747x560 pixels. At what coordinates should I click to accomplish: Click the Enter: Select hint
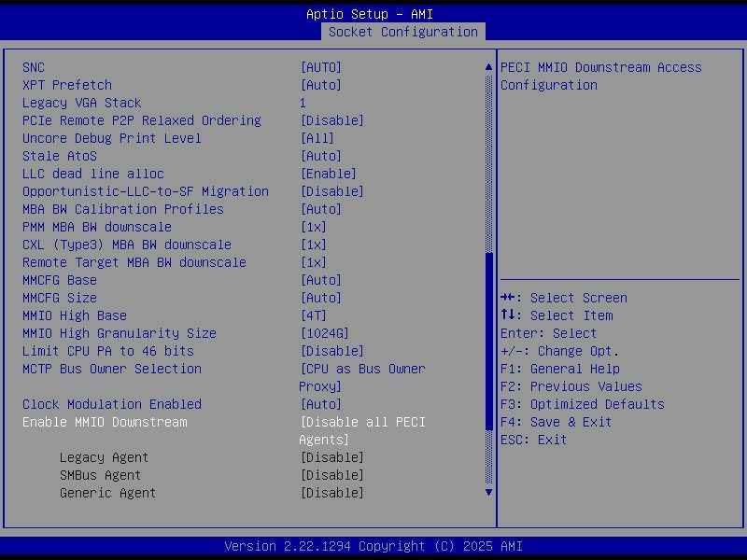coord(548,333)
